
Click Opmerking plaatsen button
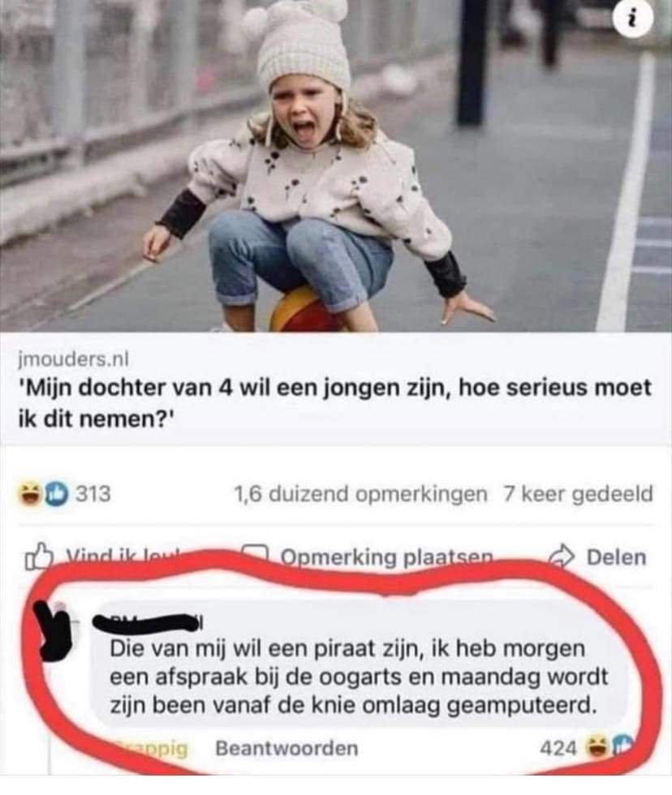(367, 557)
